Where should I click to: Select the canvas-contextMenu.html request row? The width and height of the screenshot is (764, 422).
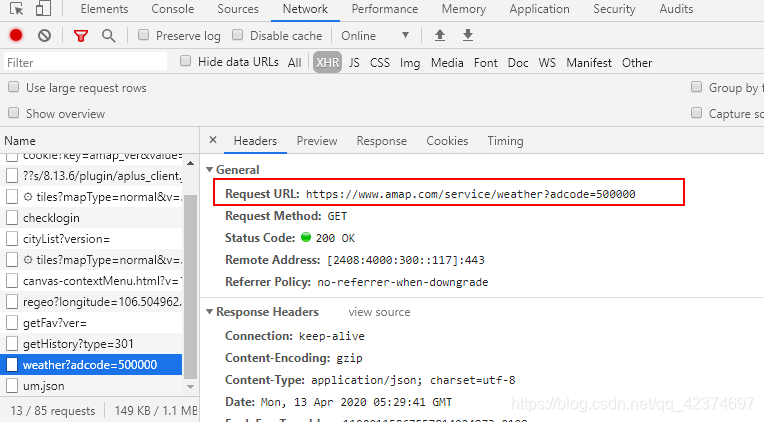click(92, 281)
